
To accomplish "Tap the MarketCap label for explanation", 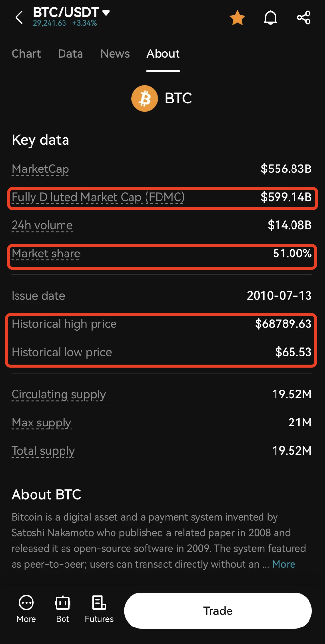I will coord(40,169).
